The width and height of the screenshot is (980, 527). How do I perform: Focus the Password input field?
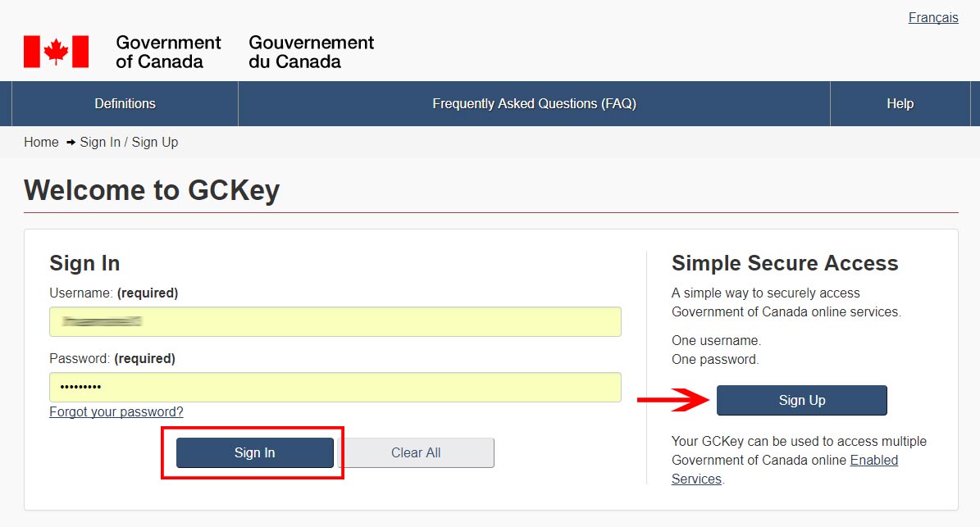335,387
